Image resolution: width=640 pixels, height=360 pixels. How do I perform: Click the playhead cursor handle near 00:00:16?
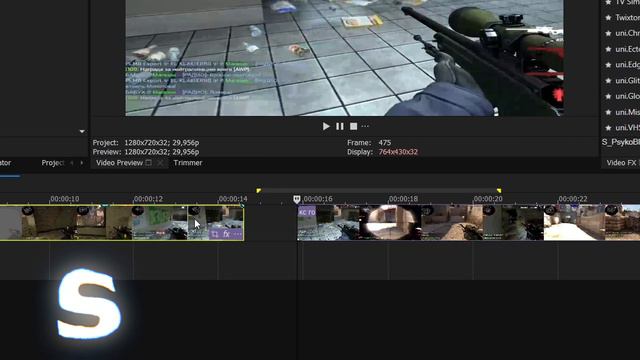coord(297,199)
